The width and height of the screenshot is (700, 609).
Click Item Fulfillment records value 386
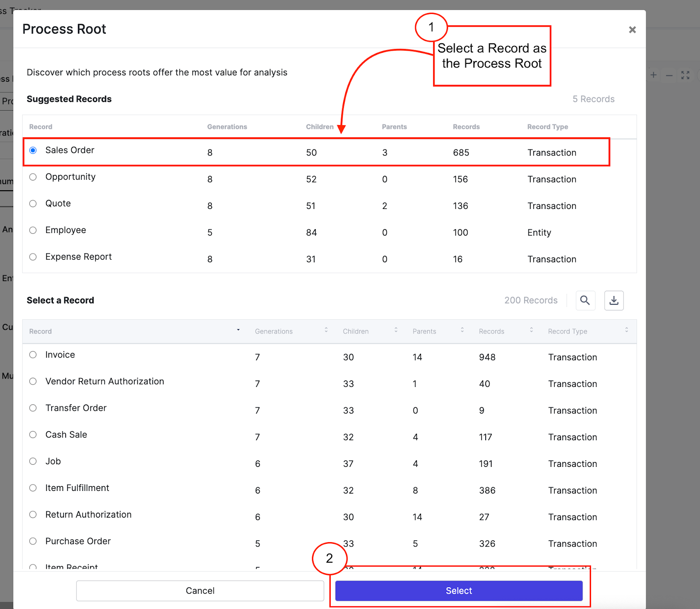pos(487,491)
